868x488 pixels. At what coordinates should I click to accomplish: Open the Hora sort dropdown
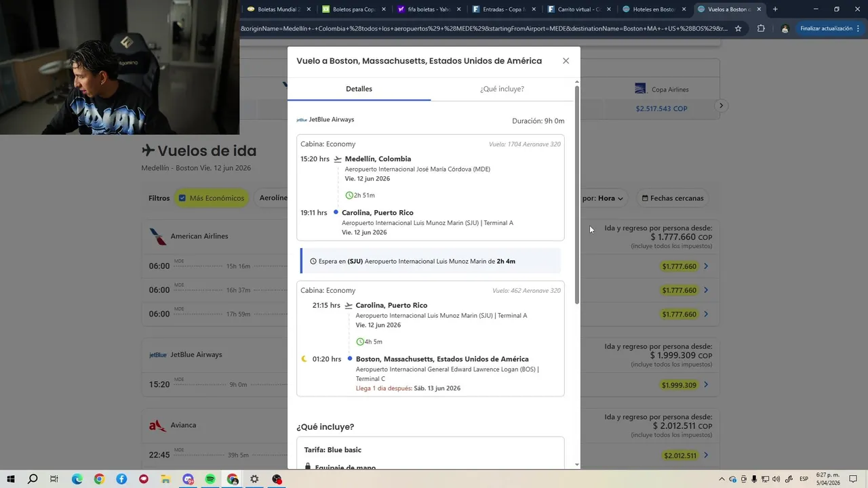[603, 198]
